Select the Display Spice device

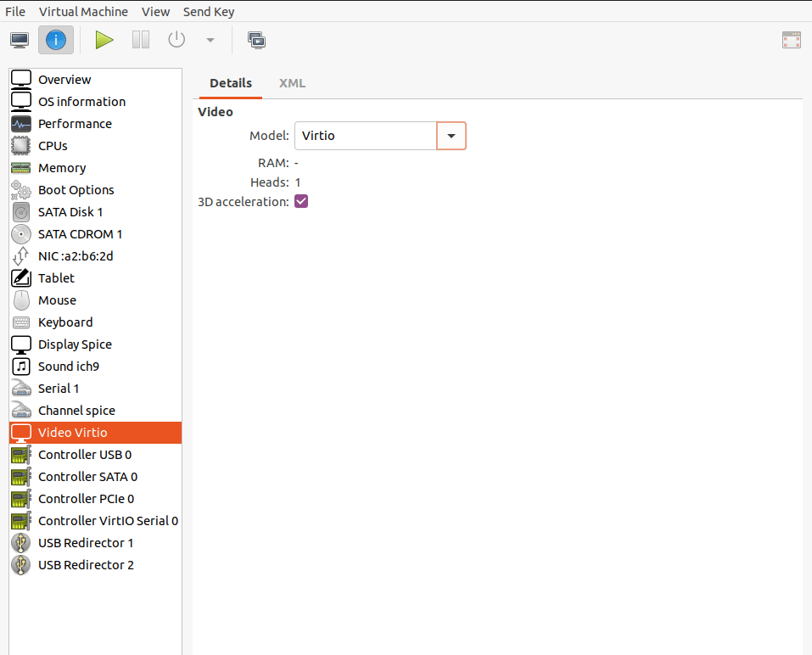pyautogui.click(x=75, y=344)
